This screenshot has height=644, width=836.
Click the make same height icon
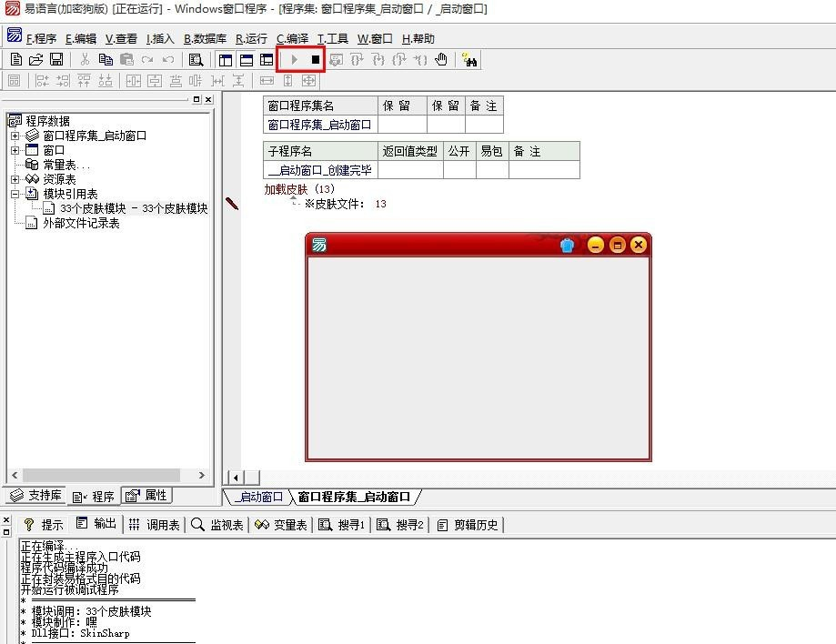[287, 80]
